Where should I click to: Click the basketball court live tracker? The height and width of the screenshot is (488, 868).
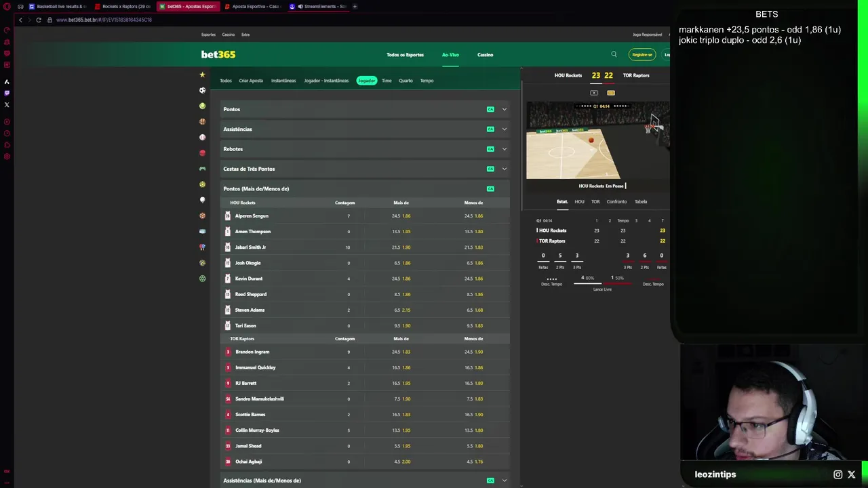click(x=597, y=140)
